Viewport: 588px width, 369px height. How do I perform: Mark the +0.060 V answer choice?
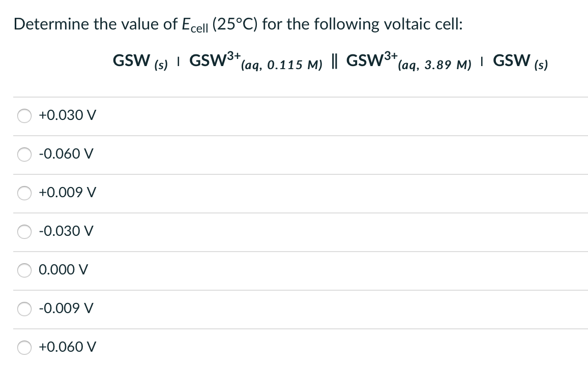(x=24, y=347)
